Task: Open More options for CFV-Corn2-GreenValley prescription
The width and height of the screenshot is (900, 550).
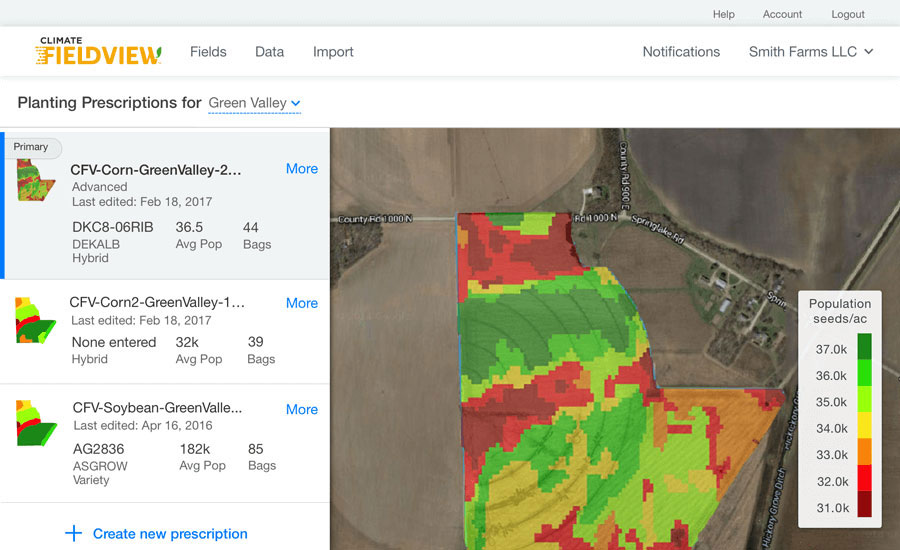Action: (x=302, y=303)
